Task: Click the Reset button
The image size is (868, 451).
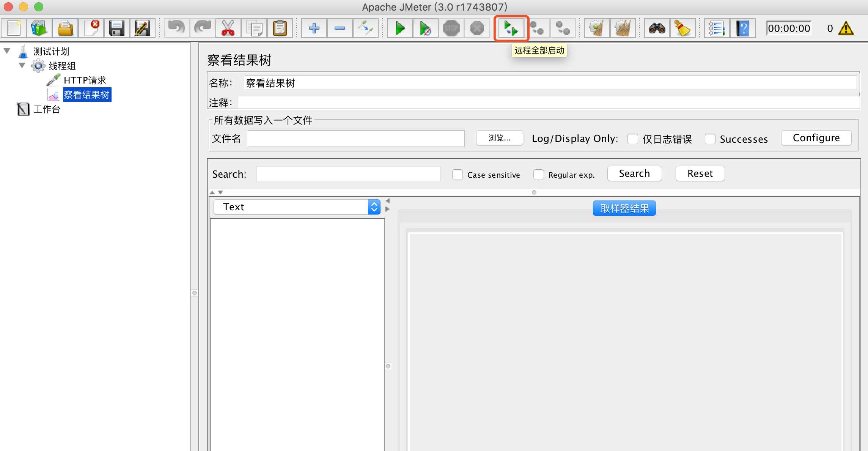Action: click(x=700, y=173)
